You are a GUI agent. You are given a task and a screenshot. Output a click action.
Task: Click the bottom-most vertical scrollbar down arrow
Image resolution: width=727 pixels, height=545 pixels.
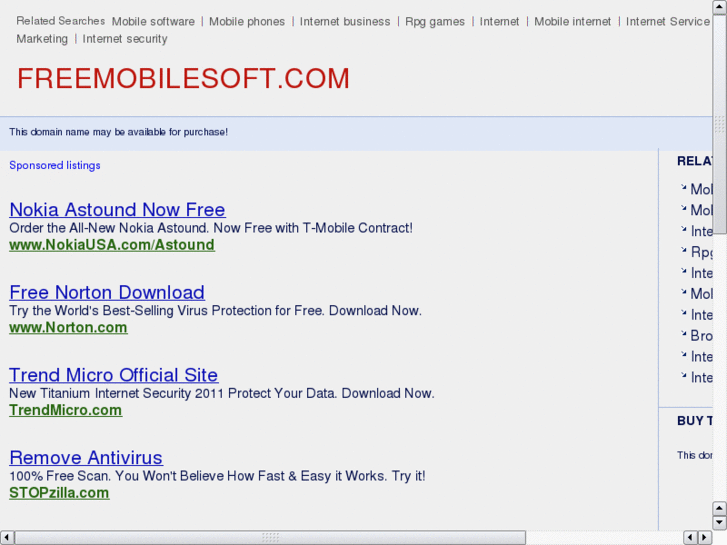[720, 523]
